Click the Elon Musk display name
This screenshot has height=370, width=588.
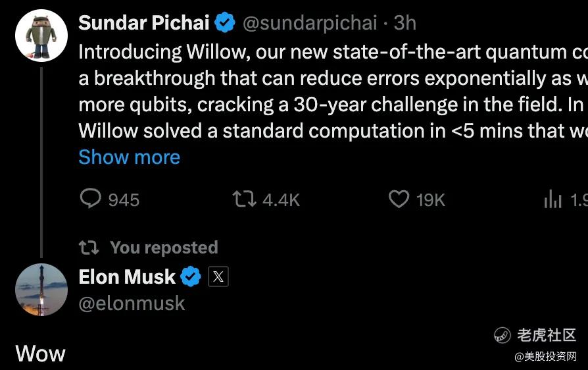pos(127,277)
